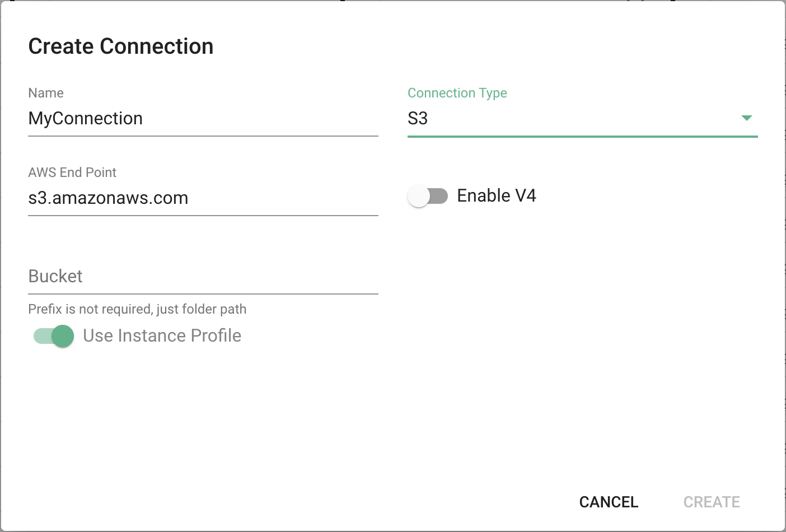The image size is (786, 532).
Task: Click the CANCEL button
Action: (x=609, y=502)
